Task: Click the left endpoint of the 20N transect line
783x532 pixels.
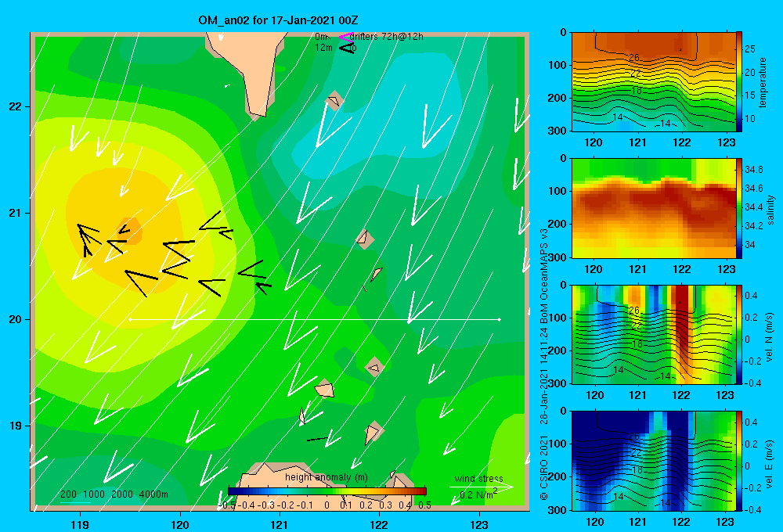Action: (130, 319)
